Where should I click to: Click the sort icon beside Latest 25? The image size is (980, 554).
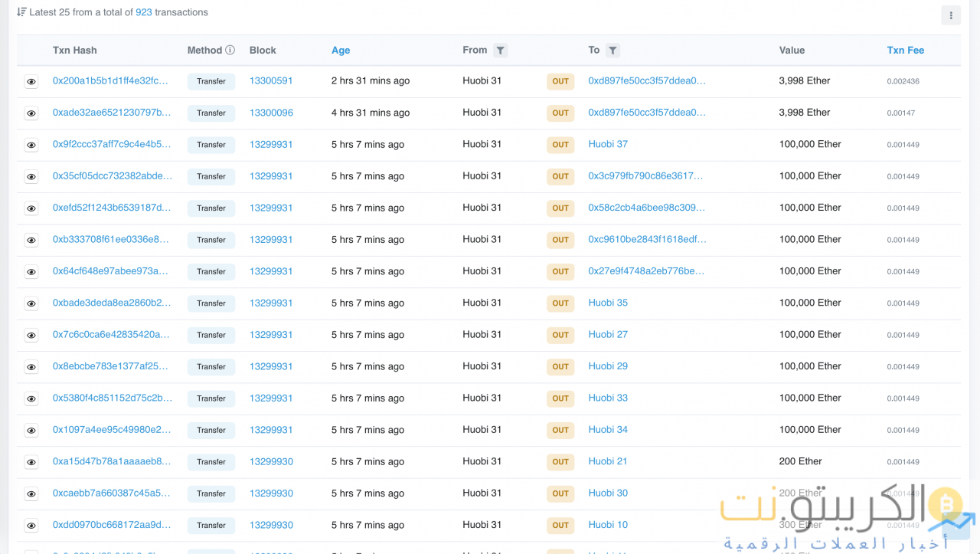21,12
